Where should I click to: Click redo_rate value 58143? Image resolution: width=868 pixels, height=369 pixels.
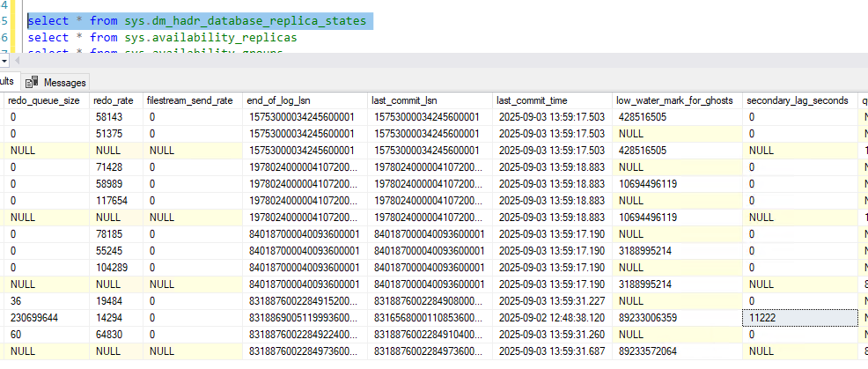[x=117, y=117]
